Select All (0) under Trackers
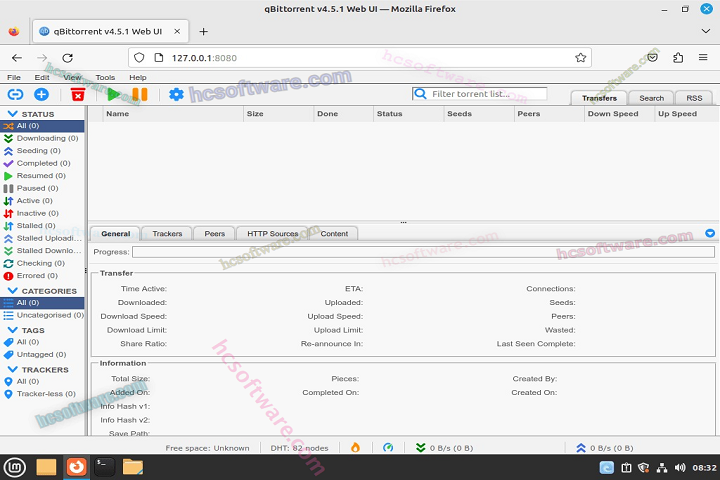720x480 pixels. click(x=42, y=381)
